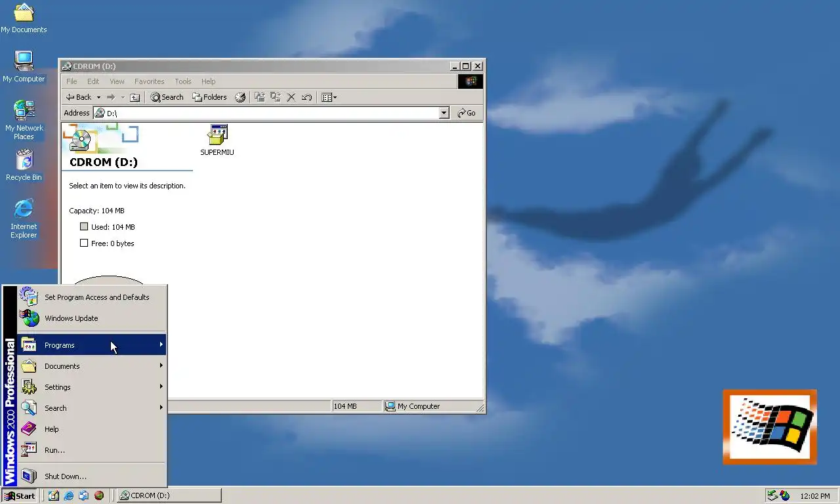
Task: Expand the Programs submenu
Action: [x=92, y=345]
